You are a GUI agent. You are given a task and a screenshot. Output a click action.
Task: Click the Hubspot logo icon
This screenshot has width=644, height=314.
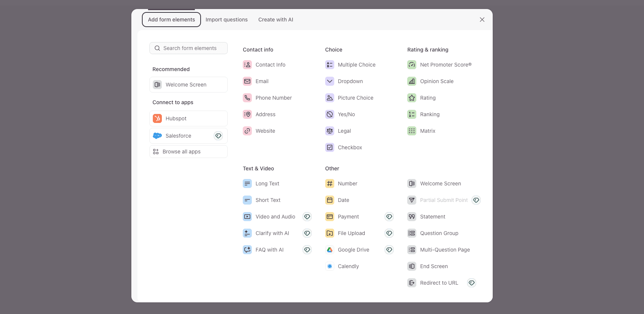[157, 118]
